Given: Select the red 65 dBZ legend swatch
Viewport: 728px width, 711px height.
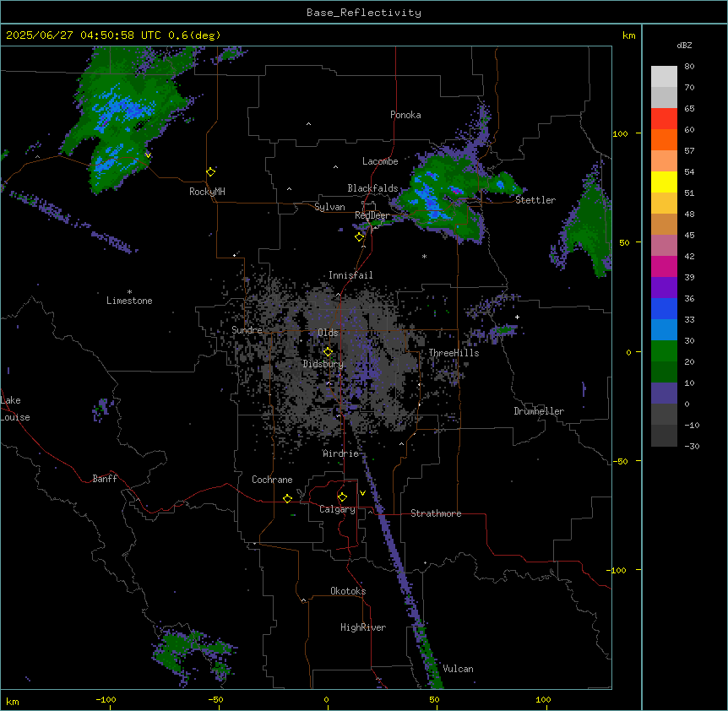Looking at the screenshot, I should pyautogui.click(x=664, y=119).
